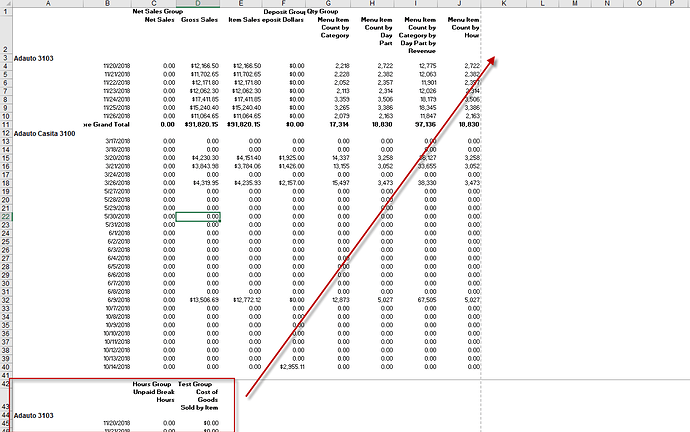Click 'Adauto Casita 3100' cell
This screenshot has width=690, height=432.
pyautogui.click(x=44, y=133)
